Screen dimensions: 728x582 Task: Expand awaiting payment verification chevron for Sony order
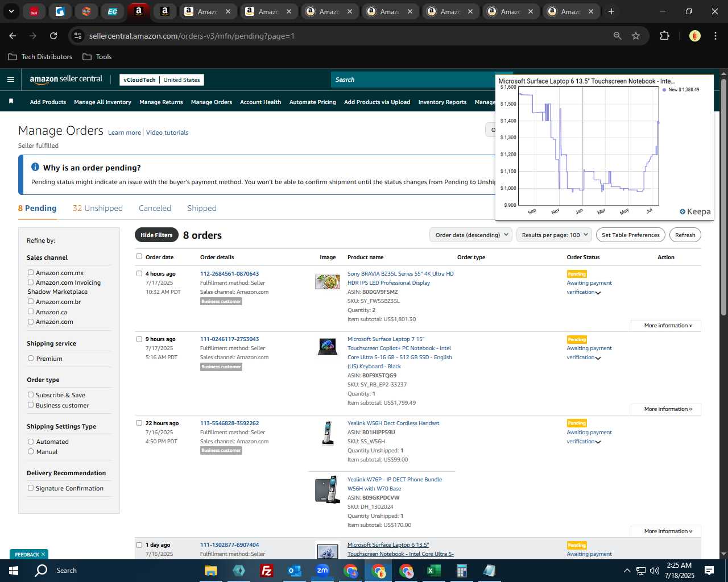point(598,293)
